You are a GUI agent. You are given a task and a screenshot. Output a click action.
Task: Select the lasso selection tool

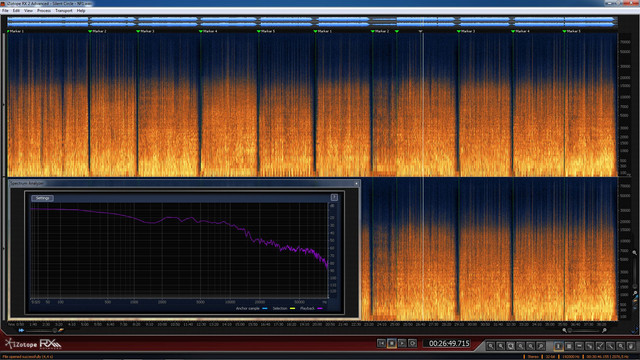pyautogui.click(x=589, y=346)
